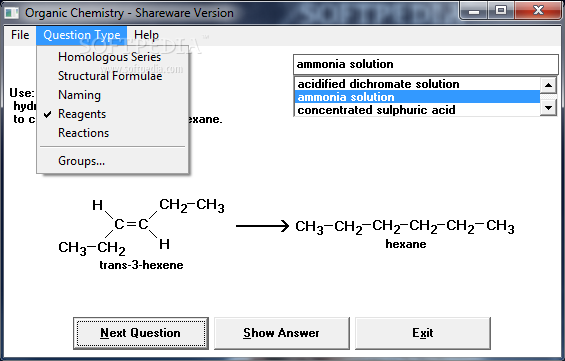565x361 pixels.
Task: Click the hexane product label
Action: (x=406, y=244)
